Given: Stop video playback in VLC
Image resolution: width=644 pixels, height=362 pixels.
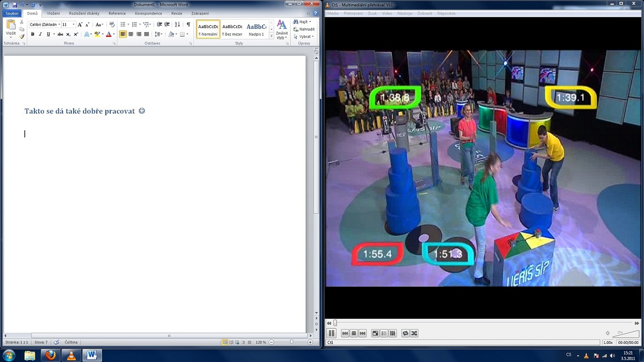Looking at the screenshot, I should point(354,333).
